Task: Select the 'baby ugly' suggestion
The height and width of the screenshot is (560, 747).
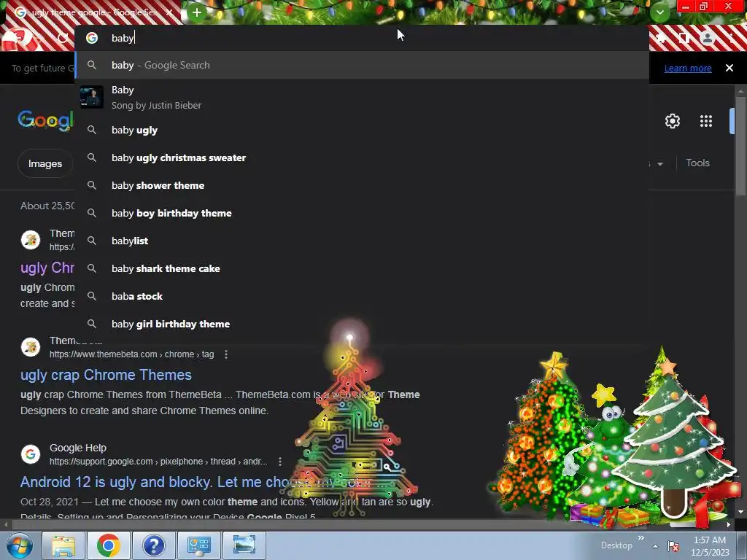Action: point(362,130)
